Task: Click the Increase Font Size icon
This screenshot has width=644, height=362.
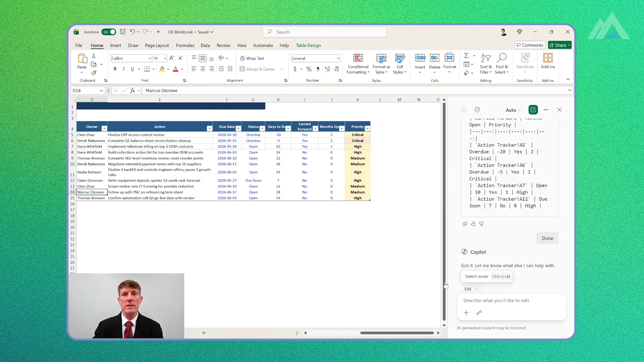Action: click(x=172, y=58)
